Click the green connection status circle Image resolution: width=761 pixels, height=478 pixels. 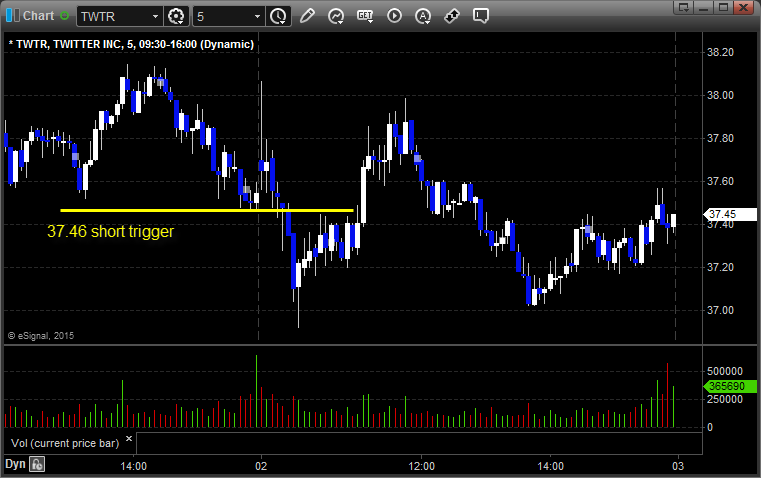[x=65, y=16]
